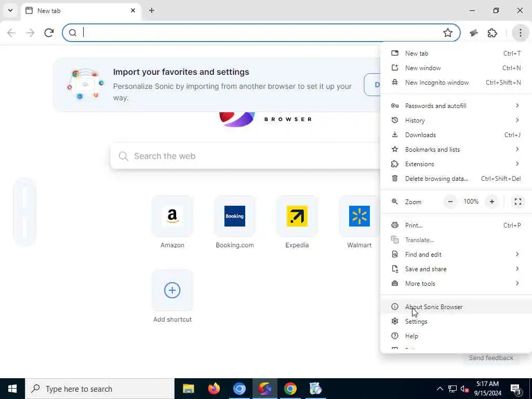The height and width of the screenshot is (399, 532).
Task: Reload the page with refresh icon
Action: click(49, 33)
